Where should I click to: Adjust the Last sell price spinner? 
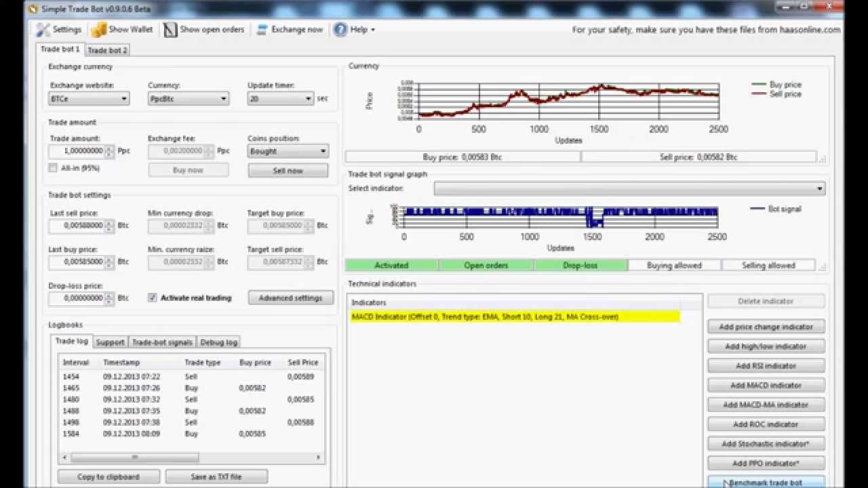pyautogui.click(x=109, y=225)
